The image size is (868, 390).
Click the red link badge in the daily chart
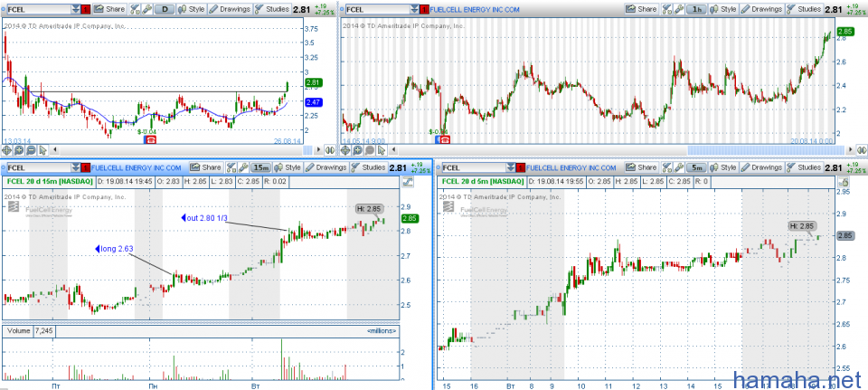pyautogui.click(x=86, y=9)
